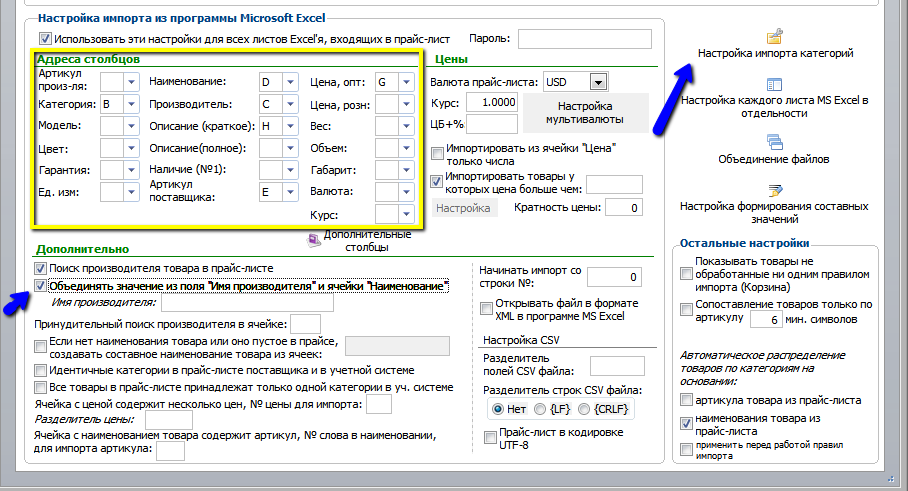908x491 pixels.
Task: Click the Пароль input field
Action: tap(584, 39)
